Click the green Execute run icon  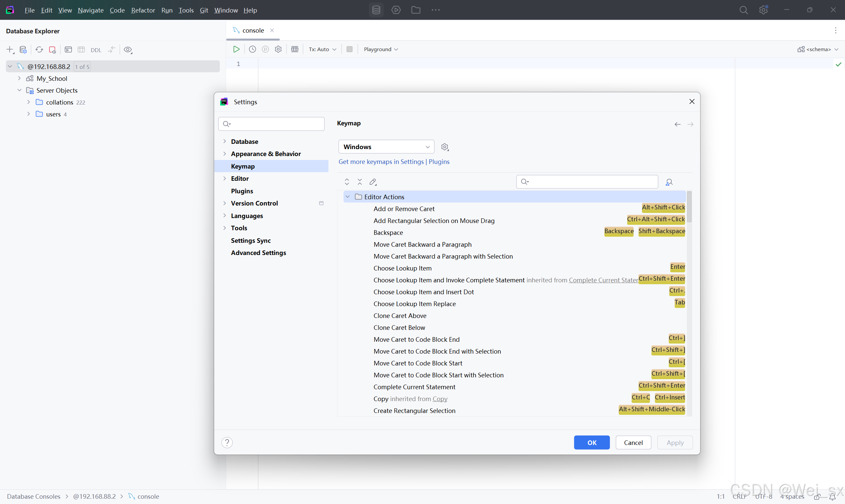coord(236,49)
